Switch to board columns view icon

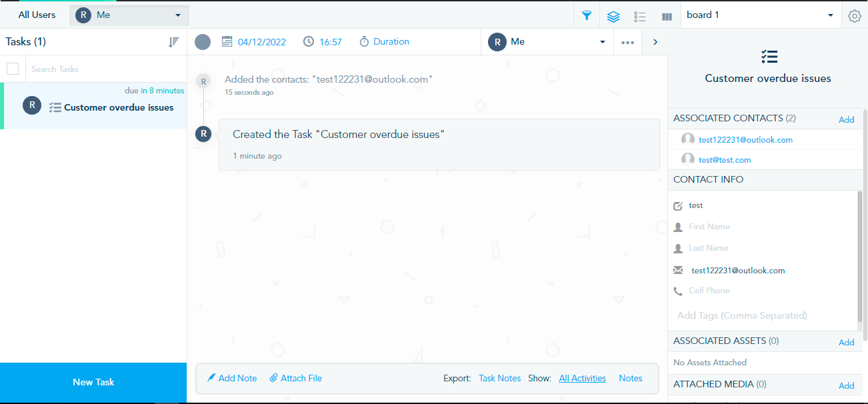[667, 16]
